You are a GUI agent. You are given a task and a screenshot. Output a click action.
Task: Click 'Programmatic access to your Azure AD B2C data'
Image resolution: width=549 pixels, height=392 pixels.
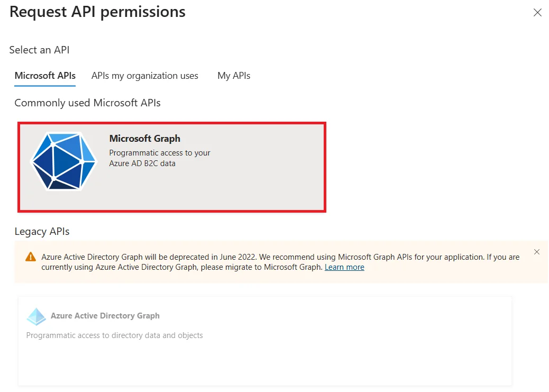pyautogui.click(x=160, y=158)
